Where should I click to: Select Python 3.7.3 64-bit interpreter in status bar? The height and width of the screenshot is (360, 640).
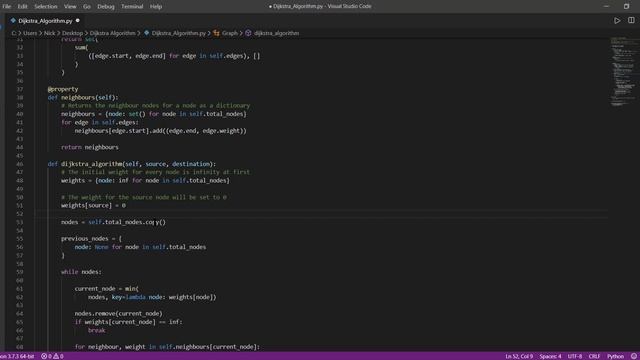[x=17, y=356]
